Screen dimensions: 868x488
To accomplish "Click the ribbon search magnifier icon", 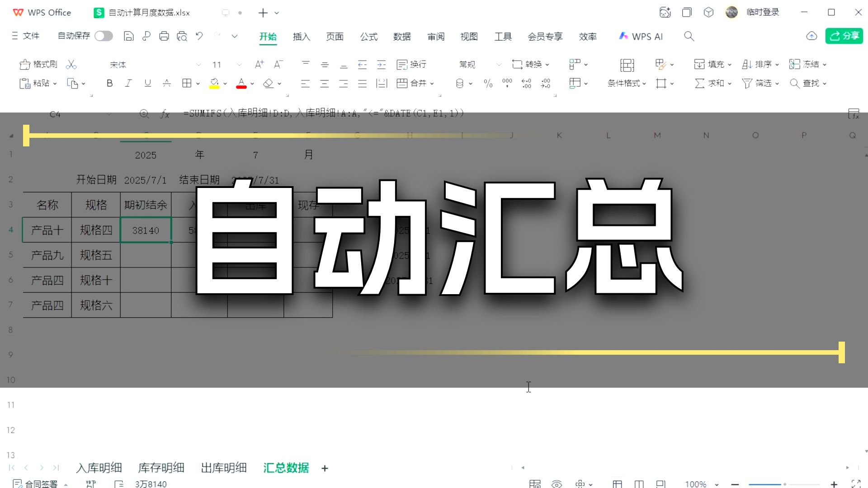I will point(689,36).
